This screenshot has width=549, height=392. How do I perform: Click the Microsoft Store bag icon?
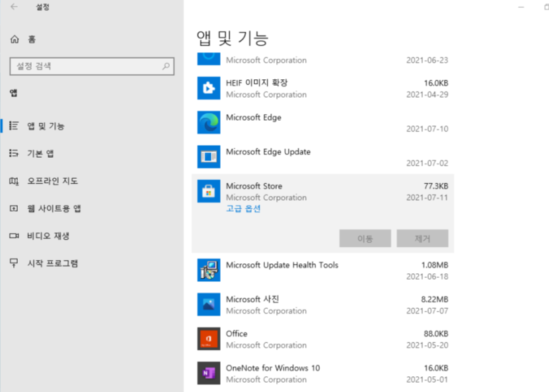(x=209, y=191)
